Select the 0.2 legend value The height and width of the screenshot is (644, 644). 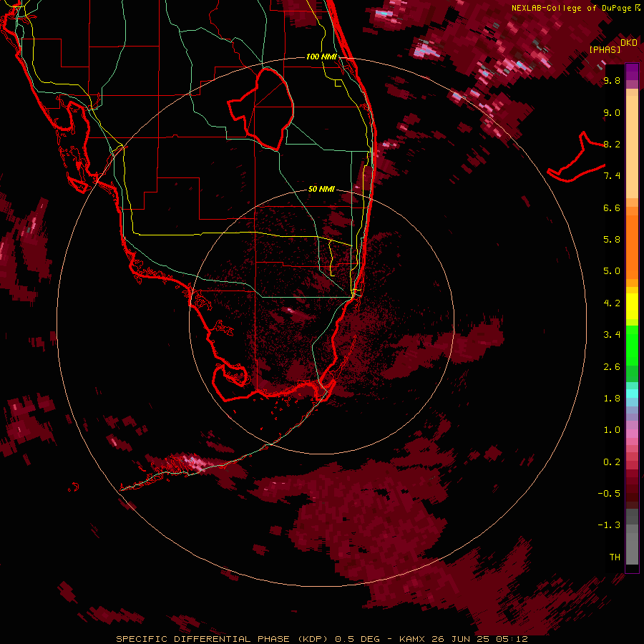click(612, 462)
